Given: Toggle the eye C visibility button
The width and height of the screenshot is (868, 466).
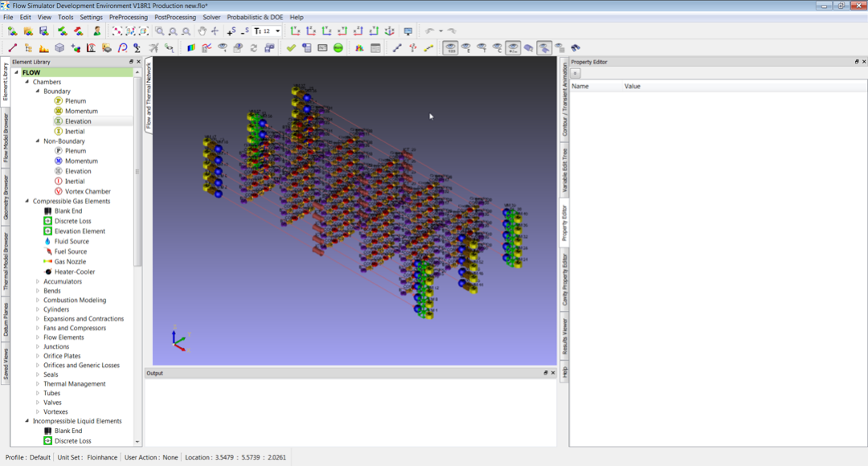Looking at the screenshot, I should [497, 48].
